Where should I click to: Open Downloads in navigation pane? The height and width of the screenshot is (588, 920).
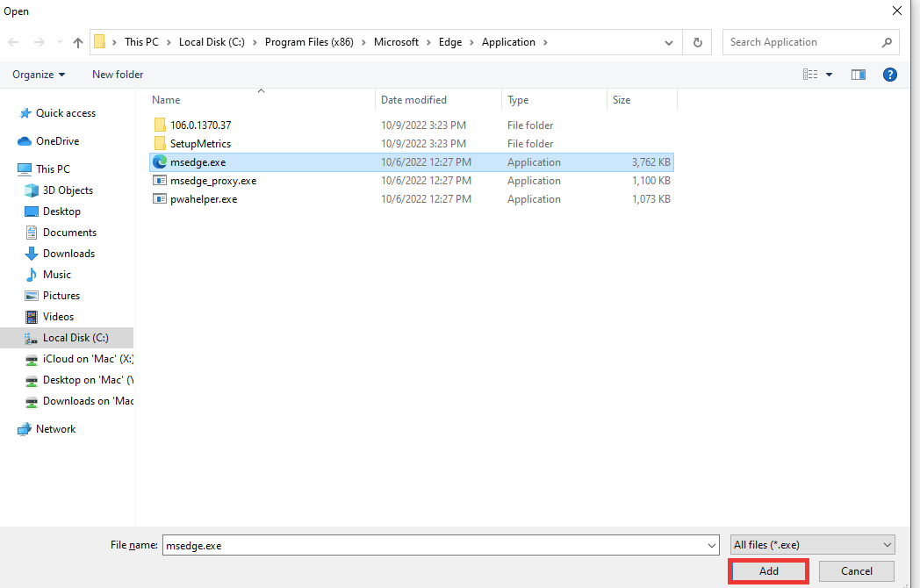(68, 254)
